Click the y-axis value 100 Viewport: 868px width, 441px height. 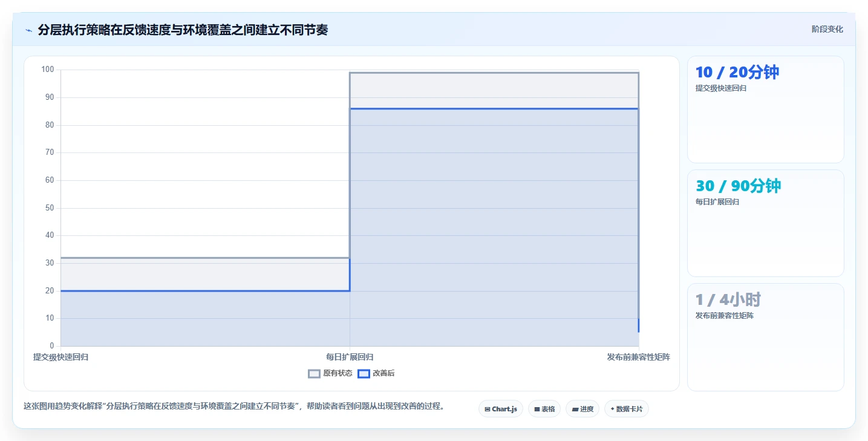[x=48, y=70]
